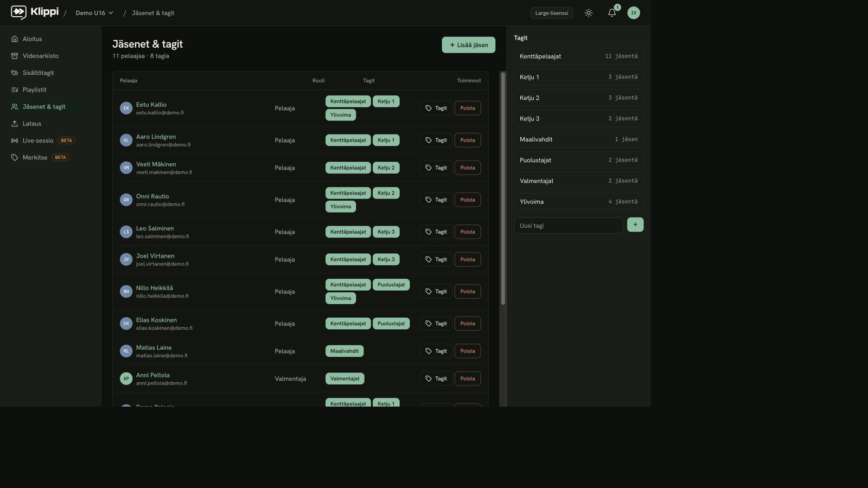Open Live-sessio beta page
868x488 pixels.
pos(50,140)
